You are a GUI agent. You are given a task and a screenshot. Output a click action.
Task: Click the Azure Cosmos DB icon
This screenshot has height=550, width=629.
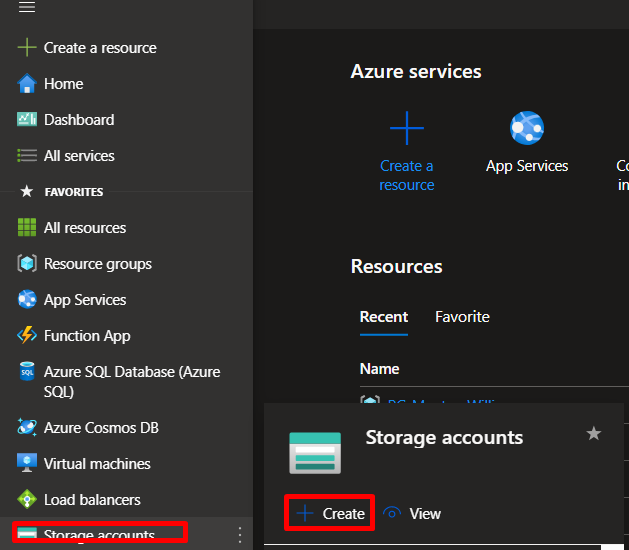[x=27, y=428]
